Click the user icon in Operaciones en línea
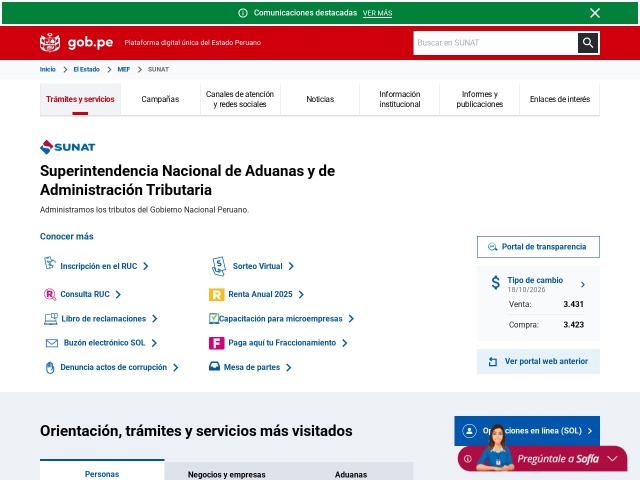 (469, 431)
